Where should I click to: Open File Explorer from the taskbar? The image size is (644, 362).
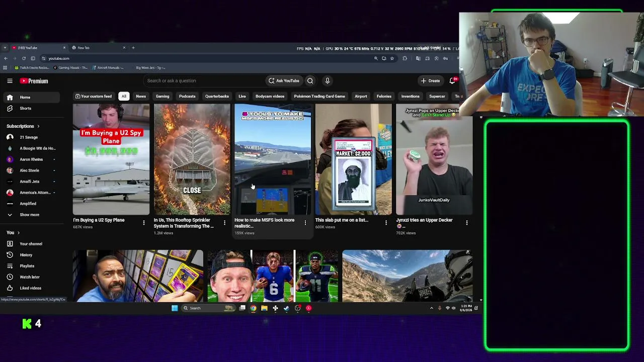[x=264, y=308]
